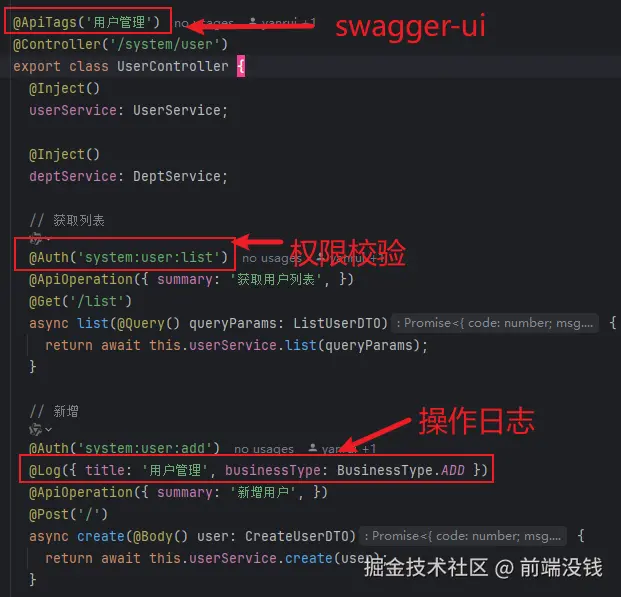Click the AI assistant icon above @Auth('system:user:add')
This screenshot has width=621, height=597.
[x=35, y=429]
